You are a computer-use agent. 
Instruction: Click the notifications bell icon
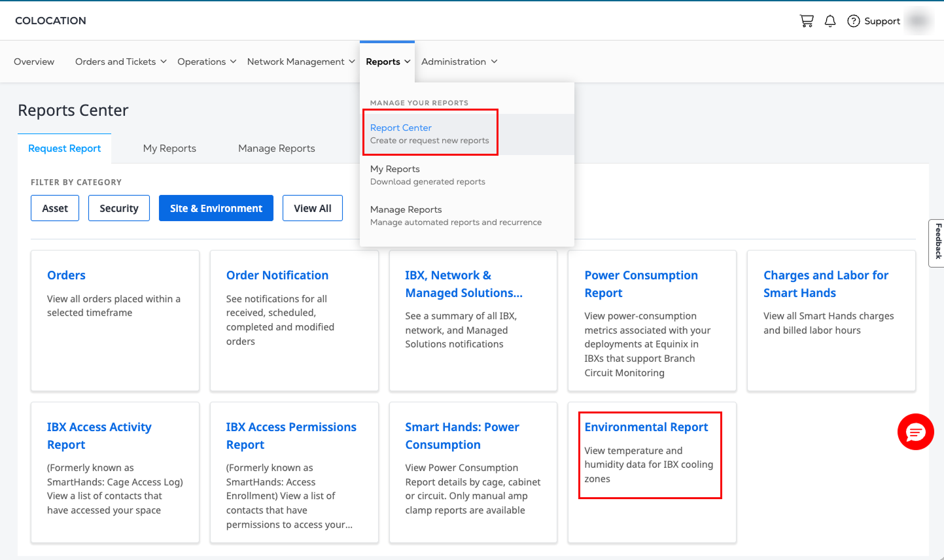coord(830,21)
